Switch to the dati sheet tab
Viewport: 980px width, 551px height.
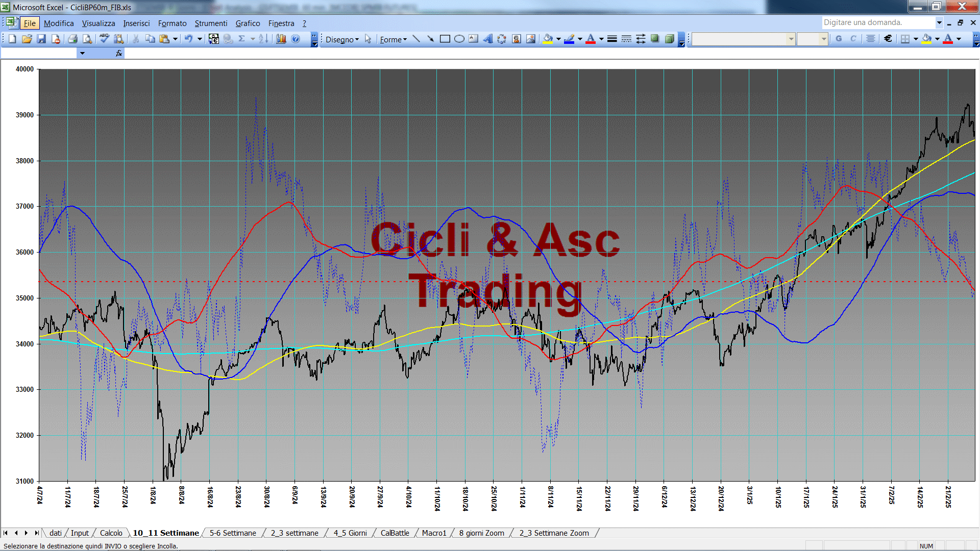56,533
